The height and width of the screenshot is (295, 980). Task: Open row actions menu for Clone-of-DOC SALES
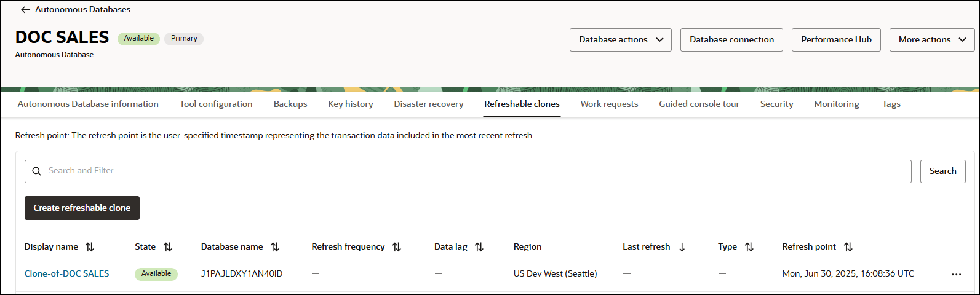coord(956,274)
